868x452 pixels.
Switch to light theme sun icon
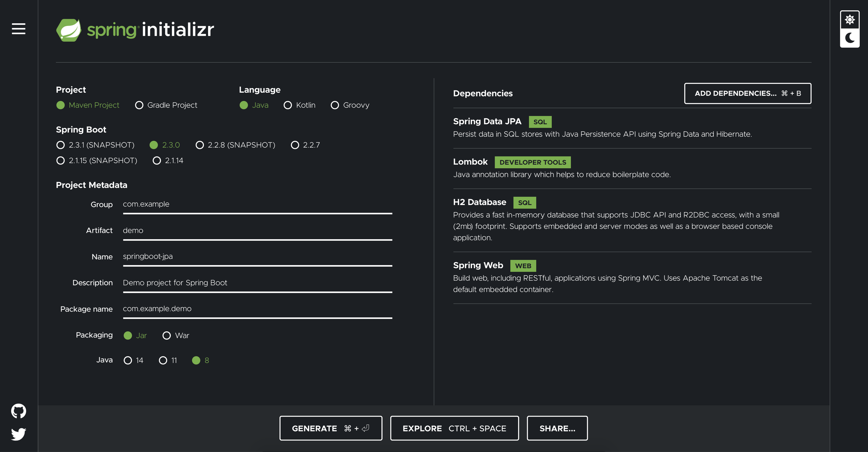pyautogui.click(x=849, y=20)
